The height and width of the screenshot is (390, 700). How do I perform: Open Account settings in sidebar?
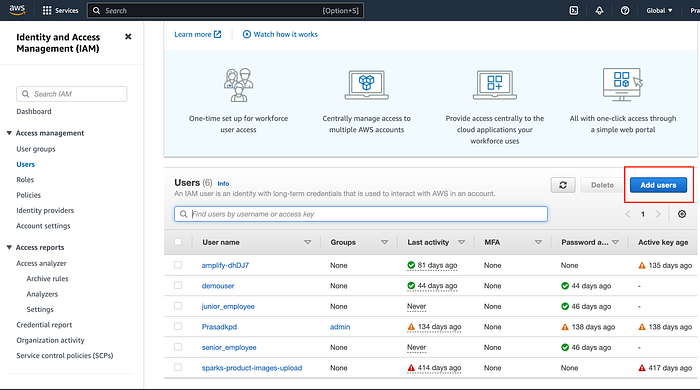pyautogui.click(x=43, y=226)
